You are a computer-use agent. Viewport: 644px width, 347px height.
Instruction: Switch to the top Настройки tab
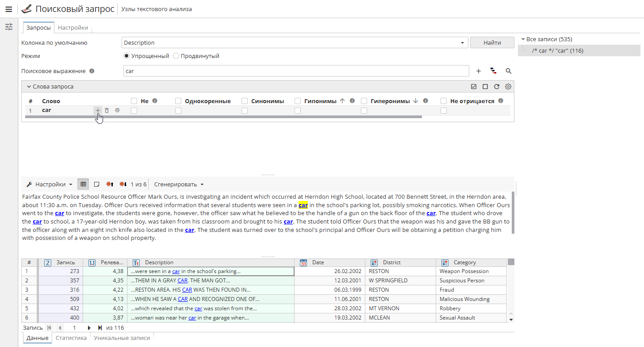pyautogui.click(x=73, y=27)
